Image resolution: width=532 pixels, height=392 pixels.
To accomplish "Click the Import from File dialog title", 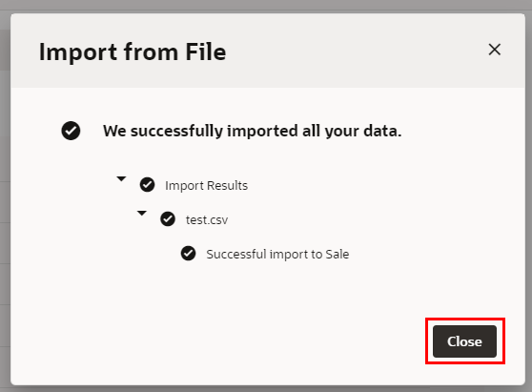I will (x=133, y=52).
